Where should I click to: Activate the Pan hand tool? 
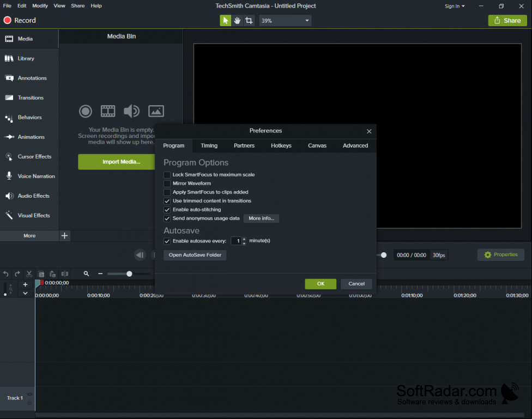[x=237, y=21]
